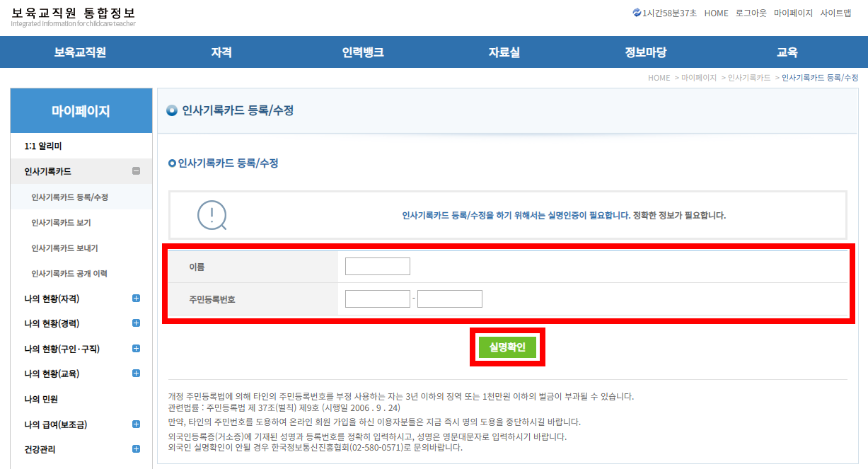Open the 자격 main menu
The width and height of the screenshot is (868, 469).
[x=221, y=52]
